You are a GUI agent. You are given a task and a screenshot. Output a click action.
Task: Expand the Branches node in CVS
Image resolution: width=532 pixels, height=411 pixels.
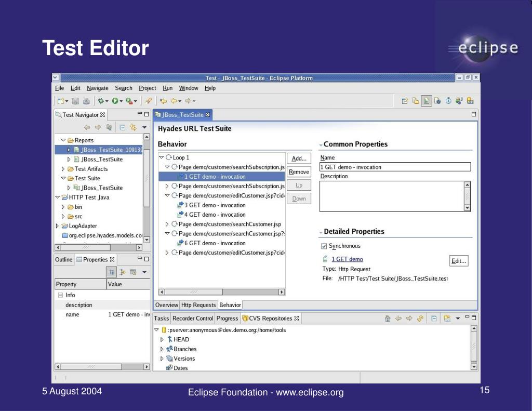click(162, 349)
